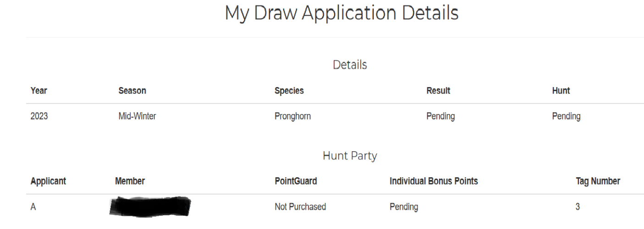The height and width of the screenshot is (229, 644).
Task: Click the My Draw Application Details heading
Action: 341,14
